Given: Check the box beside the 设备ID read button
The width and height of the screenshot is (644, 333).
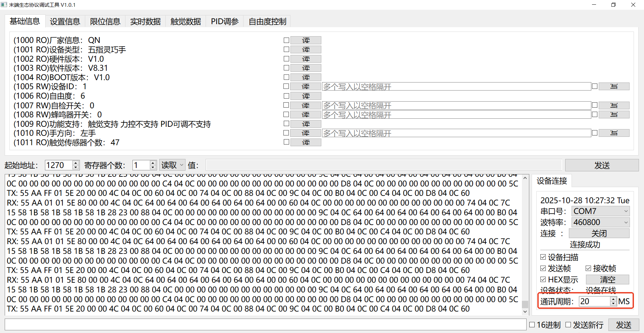Looking at the screenshot, I should 286,86.
